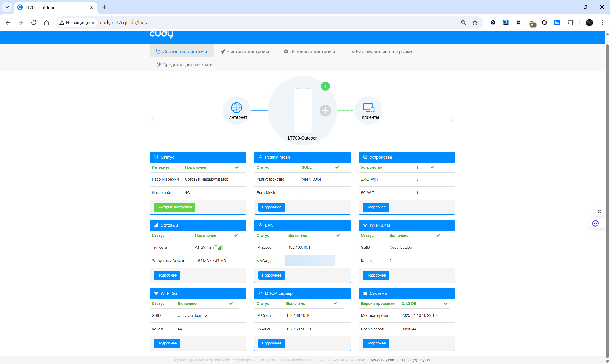The width and height of the screenshot is (610, 364).
Task: Click the Интернет globe icon
Action: coord(236,108)
